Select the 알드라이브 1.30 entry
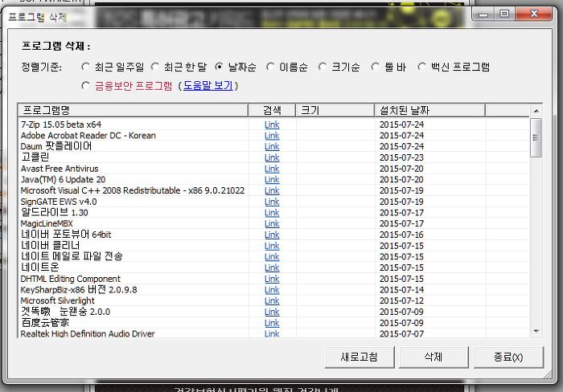The image size is (563, 392). tap(273, 213)
